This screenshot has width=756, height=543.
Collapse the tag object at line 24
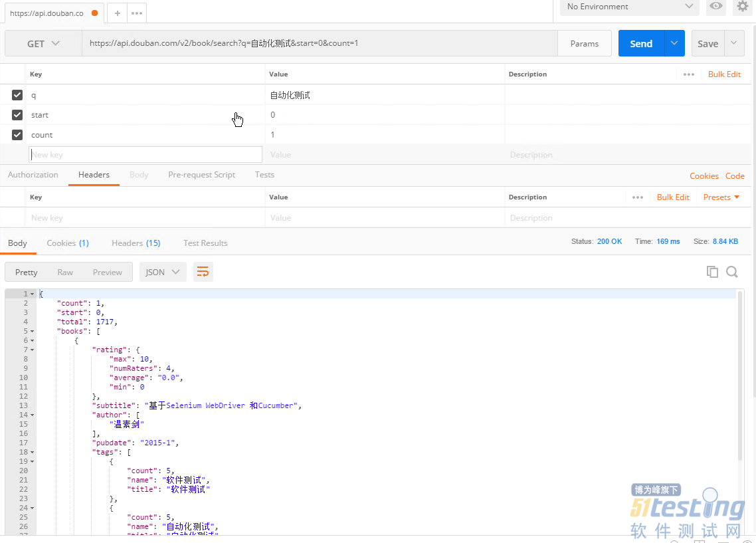[33, 508]
